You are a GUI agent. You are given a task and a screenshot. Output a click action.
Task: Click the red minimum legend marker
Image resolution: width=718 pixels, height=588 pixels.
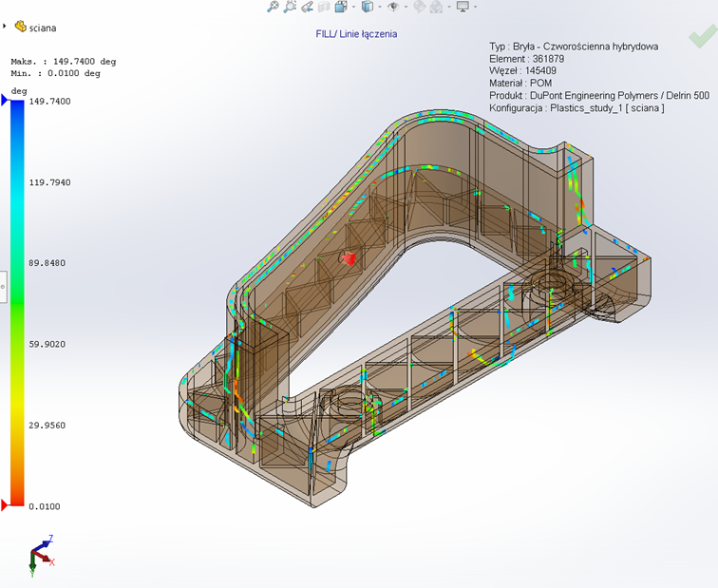point(6,504)
